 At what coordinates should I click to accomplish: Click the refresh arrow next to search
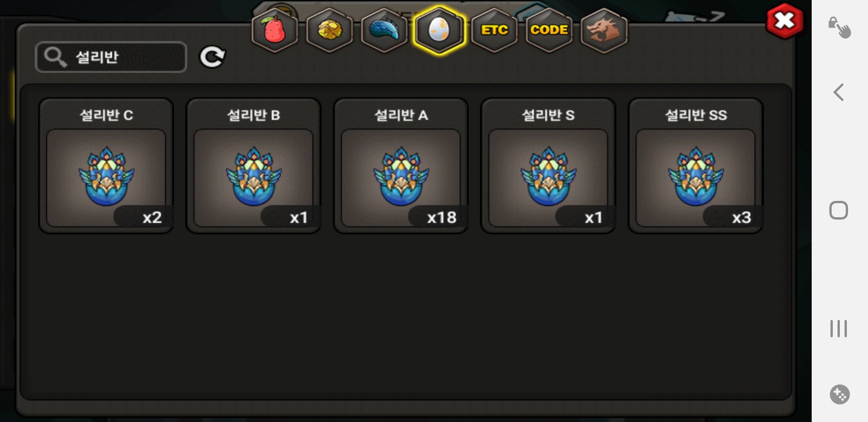point(212,57)
